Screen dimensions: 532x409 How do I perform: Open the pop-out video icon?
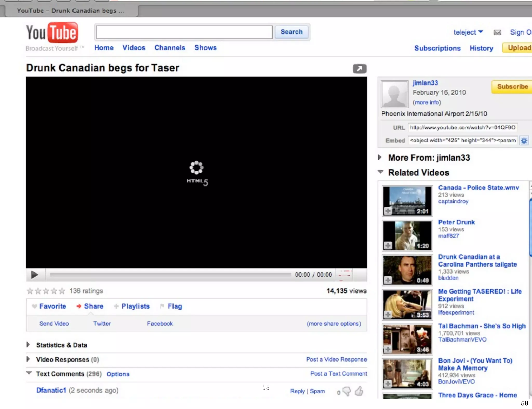tap(360, 69)
